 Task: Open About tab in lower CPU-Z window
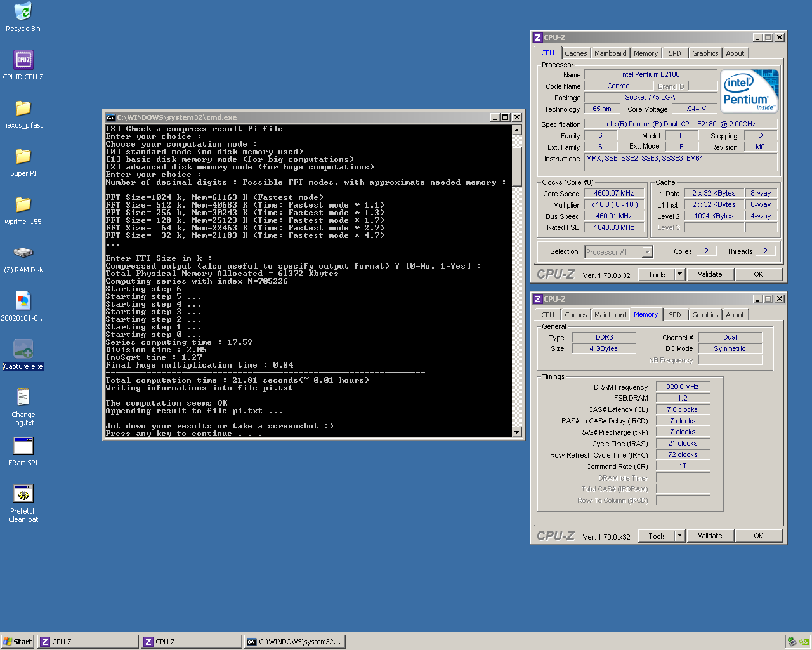735,315
